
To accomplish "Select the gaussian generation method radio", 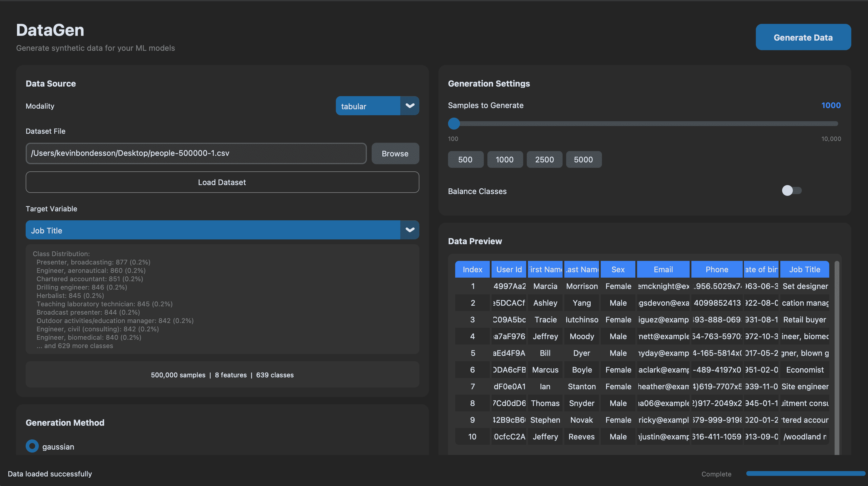I will (32, 446).
